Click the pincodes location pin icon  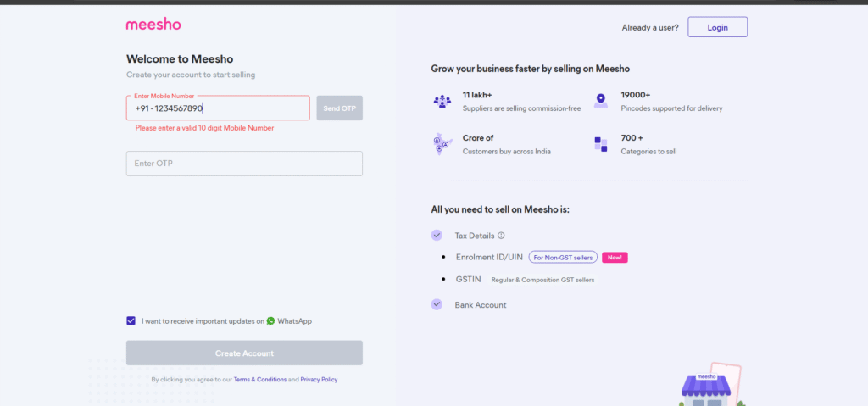click(x=600, y=101)
